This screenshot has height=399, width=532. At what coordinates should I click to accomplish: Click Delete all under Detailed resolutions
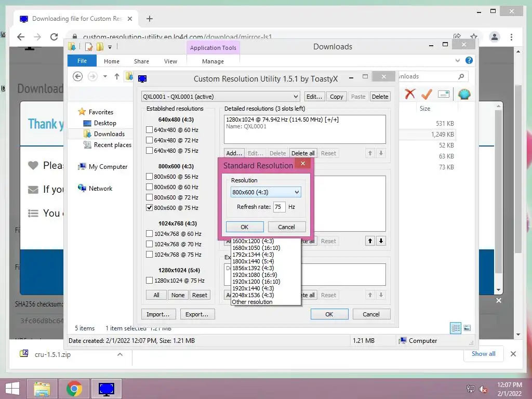[303, 153]
